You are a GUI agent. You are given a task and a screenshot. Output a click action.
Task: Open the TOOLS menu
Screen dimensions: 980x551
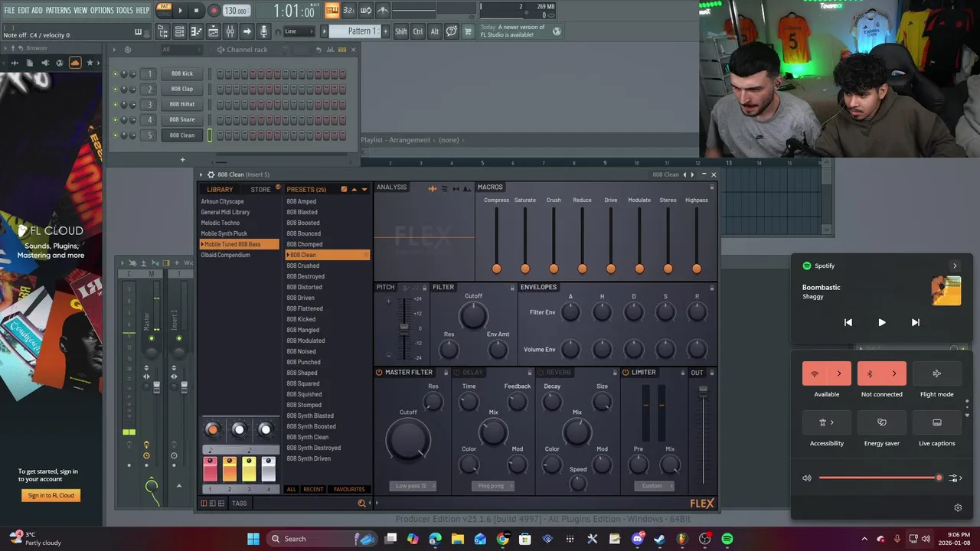tap(125, 10)
